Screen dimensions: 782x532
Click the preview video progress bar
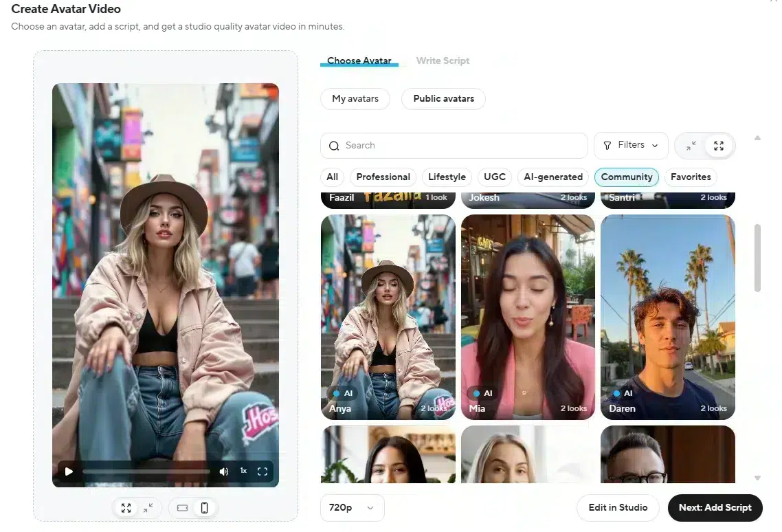click(x=146, y=471)
